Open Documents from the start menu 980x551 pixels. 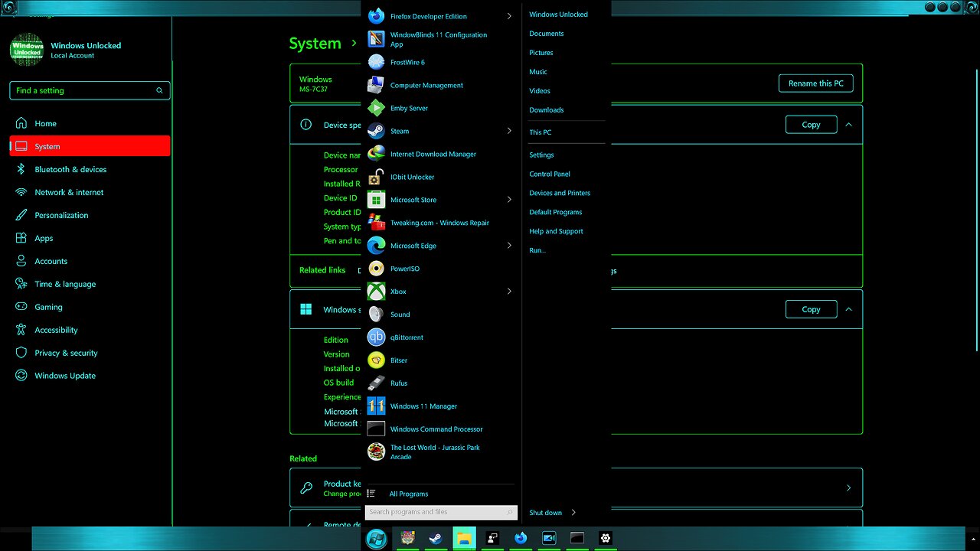pos(547,34)
